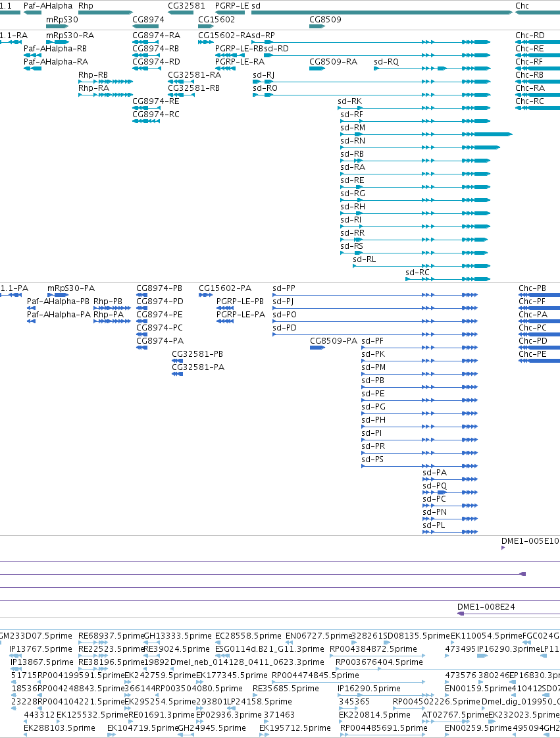Image resolution: width=560 pixels, height=738 pixels.
Task: Select the DME1-008E24 feature
Action: click(486, 607)
